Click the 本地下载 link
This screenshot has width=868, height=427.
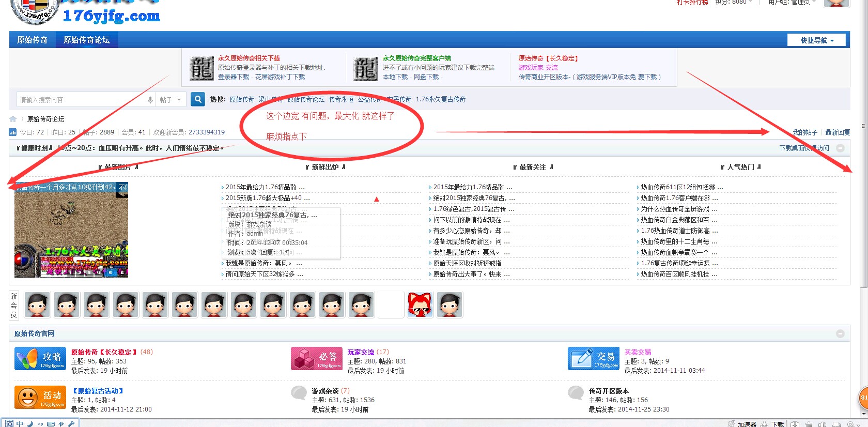point(395,77)
